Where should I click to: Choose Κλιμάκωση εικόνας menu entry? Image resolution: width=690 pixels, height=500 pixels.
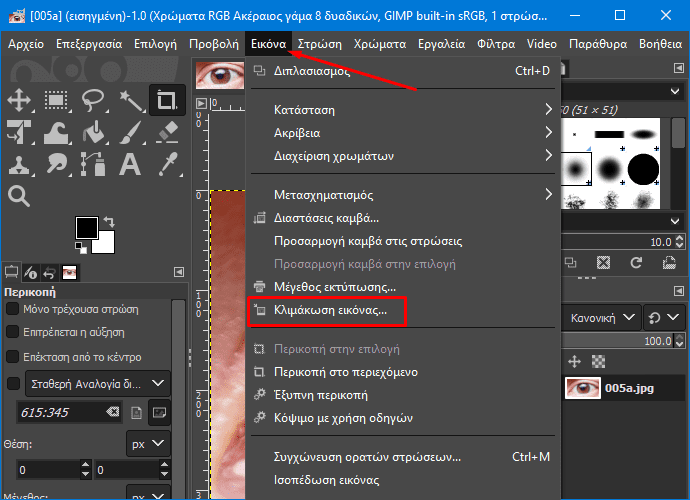[x=402, y=310]
